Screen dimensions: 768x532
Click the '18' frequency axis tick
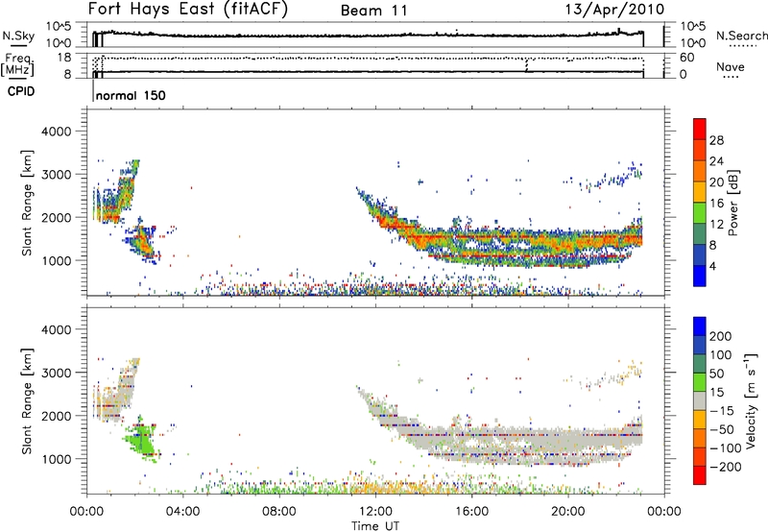64,58
